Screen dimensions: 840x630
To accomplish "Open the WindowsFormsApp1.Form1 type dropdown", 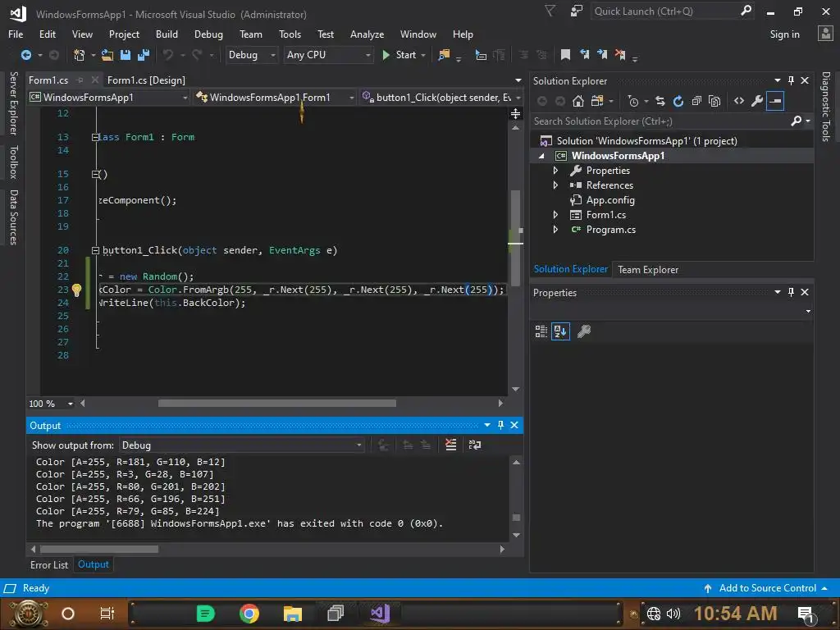I will pos(275,97).
